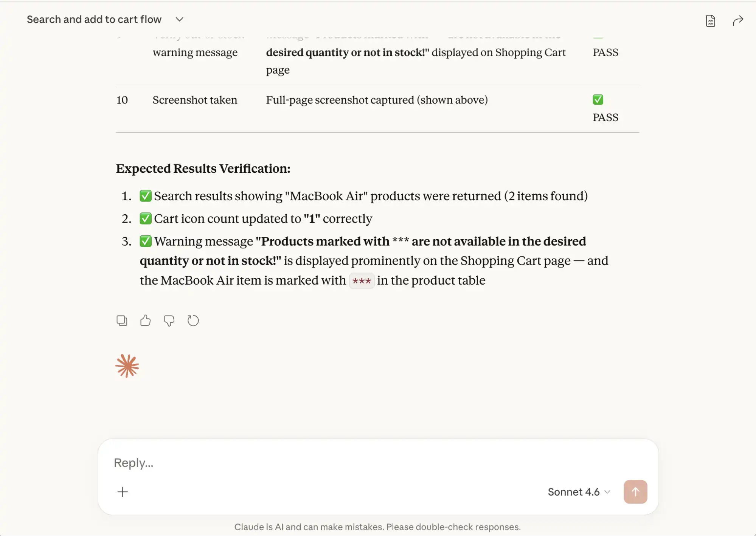Image resolution: width=756 pixels, height=536 pixels.
Task: Click the plus icon to add attachment
Action: point(123,492)
